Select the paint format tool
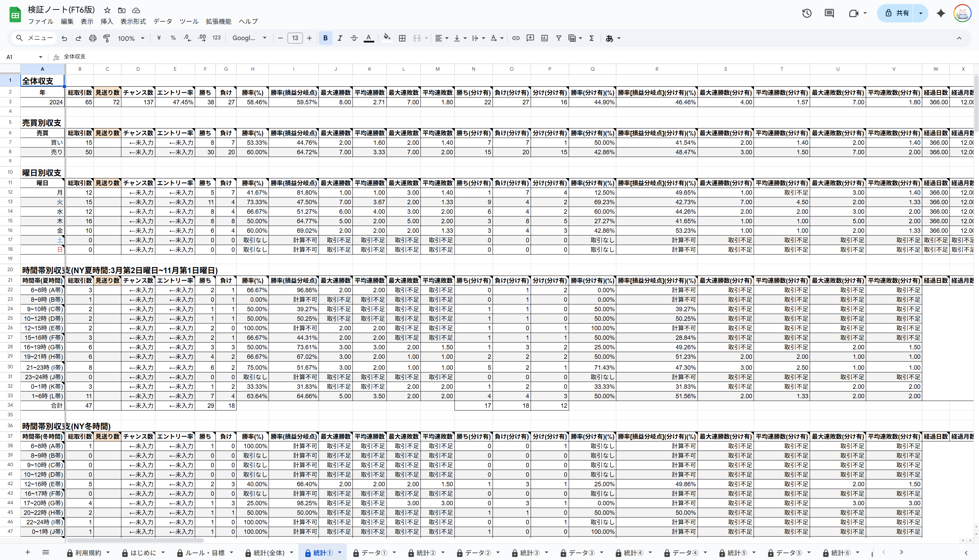The width and height of the screenshot is (979, 560). click(106, 38)
